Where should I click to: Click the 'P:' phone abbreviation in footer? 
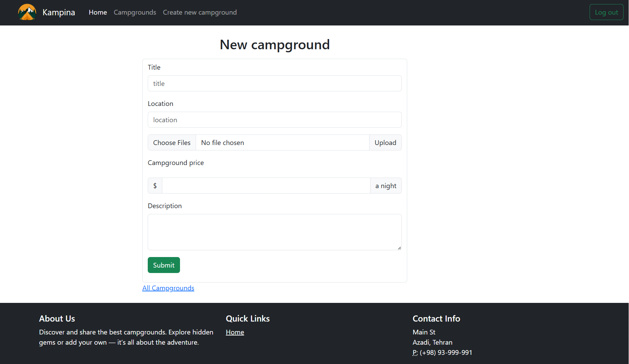click(415, 353)
